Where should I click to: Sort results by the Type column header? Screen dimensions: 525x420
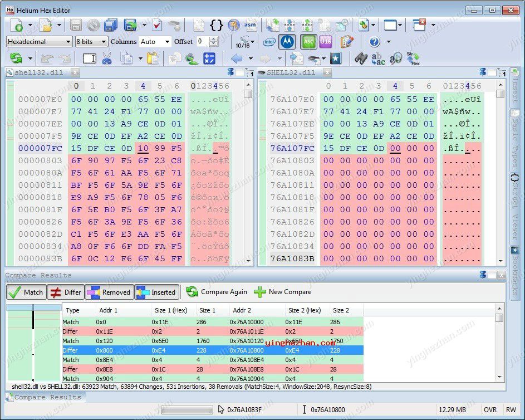[79, 310]
